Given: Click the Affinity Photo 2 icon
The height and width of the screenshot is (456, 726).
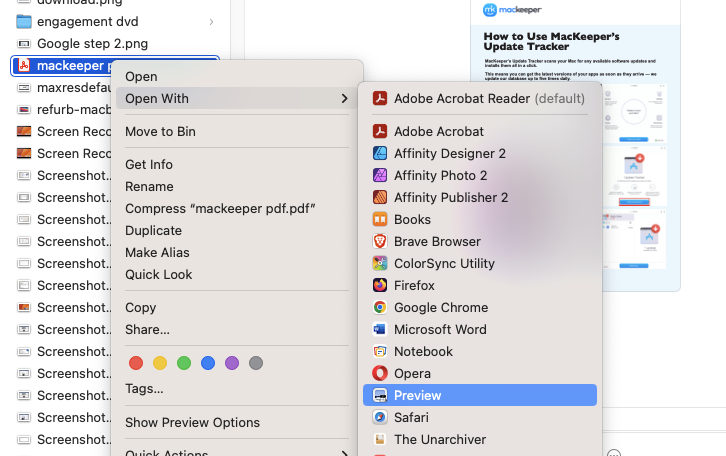Looking at the screenshot, I should pos(380,175).
